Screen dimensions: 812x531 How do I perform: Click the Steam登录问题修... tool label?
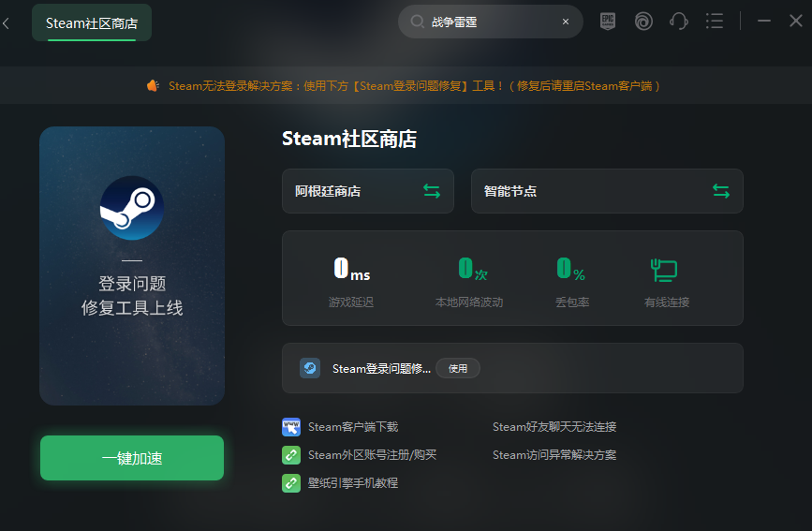coord(381,368)
